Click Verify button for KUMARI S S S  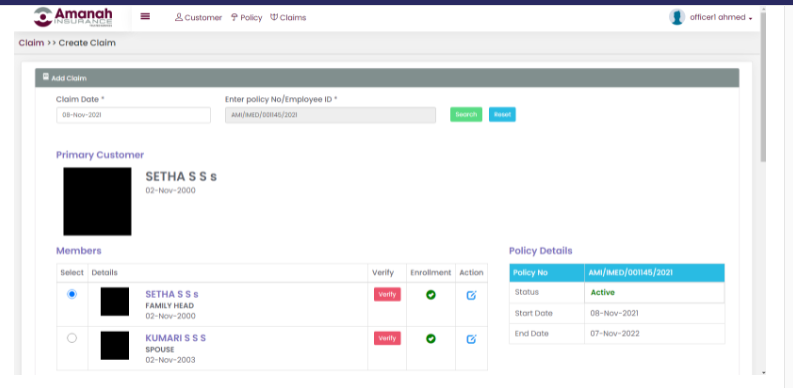387,338
